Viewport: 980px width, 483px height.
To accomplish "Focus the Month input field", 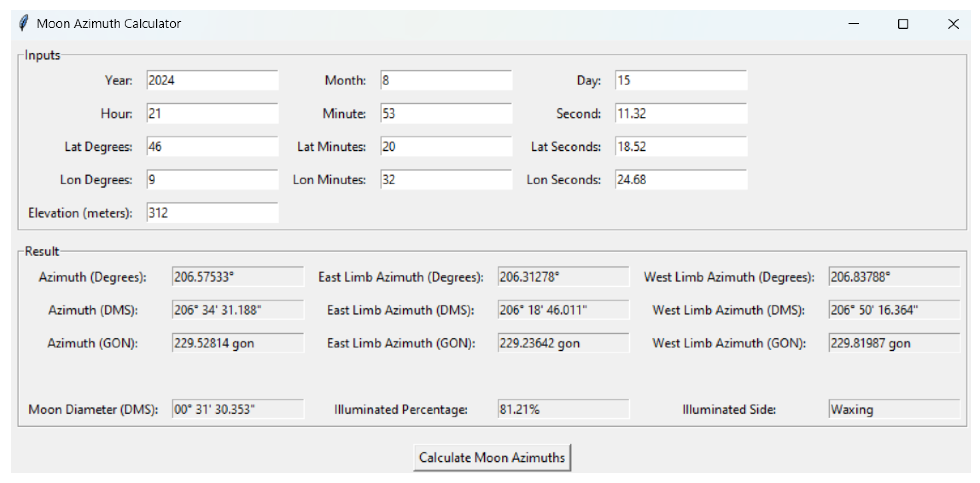I will pyautogui.click(x=446, y=80).
